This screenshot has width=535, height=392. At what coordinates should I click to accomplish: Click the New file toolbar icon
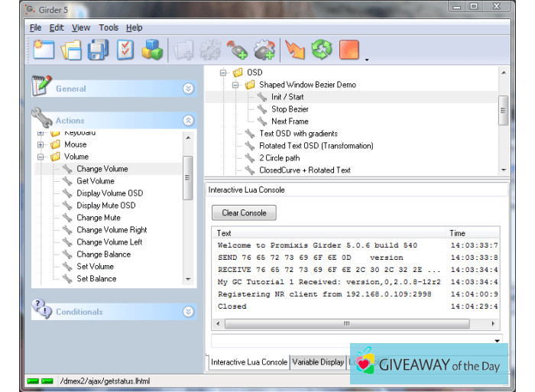coord(44,50)
